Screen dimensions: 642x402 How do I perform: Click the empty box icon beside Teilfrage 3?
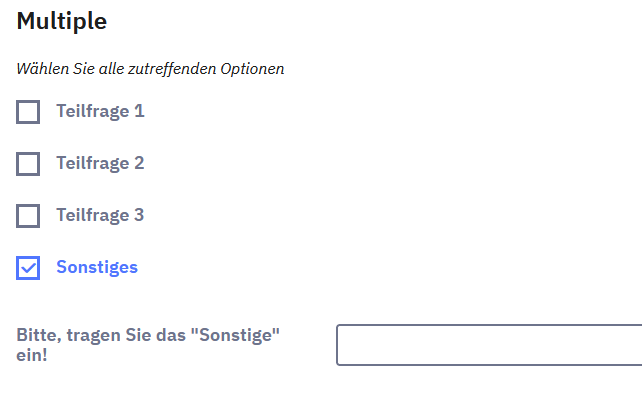[28, 215]
